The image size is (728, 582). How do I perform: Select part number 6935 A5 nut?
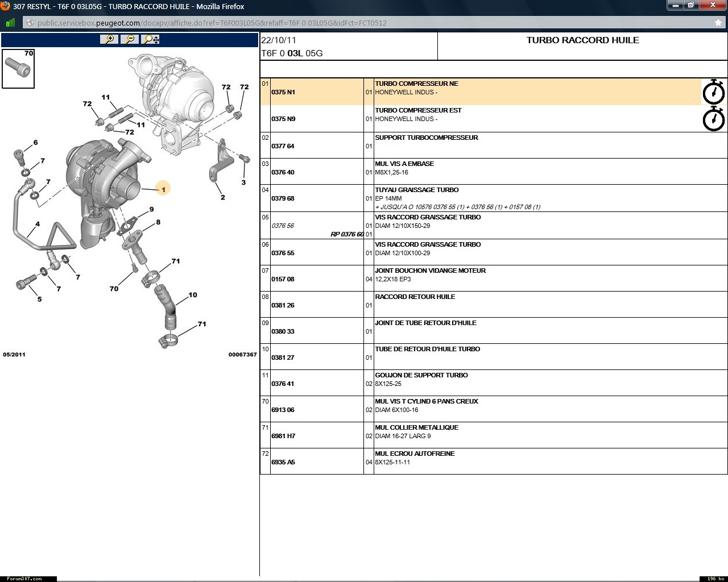[x=283, y=462]
